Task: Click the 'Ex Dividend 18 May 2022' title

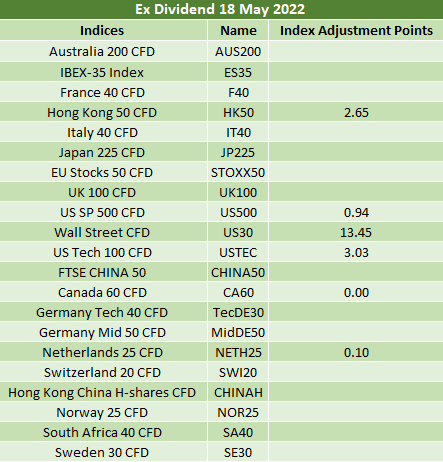Action: (220, 9)
